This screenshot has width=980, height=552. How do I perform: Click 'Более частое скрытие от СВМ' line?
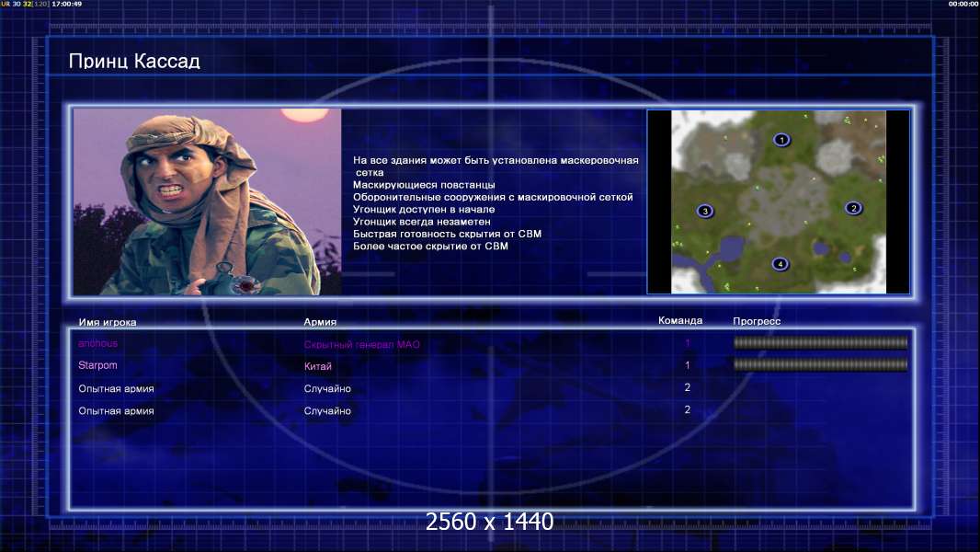430,246
